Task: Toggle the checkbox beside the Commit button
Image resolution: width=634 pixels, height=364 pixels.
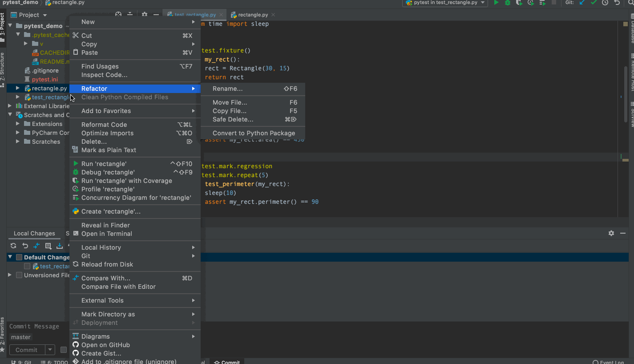Action: 64,350
